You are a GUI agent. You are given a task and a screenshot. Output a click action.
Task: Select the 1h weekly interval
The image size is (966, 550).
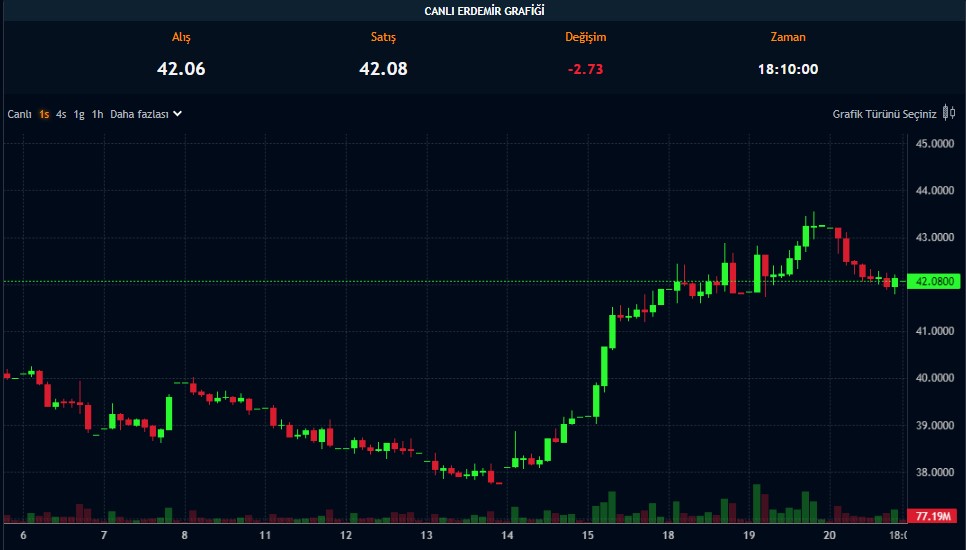[x=97, y=114]
